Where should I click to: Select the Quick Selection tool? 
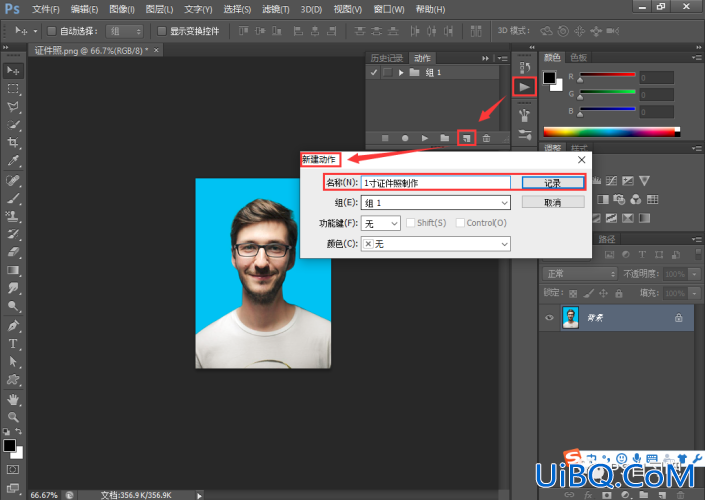[x=13, y=125]
